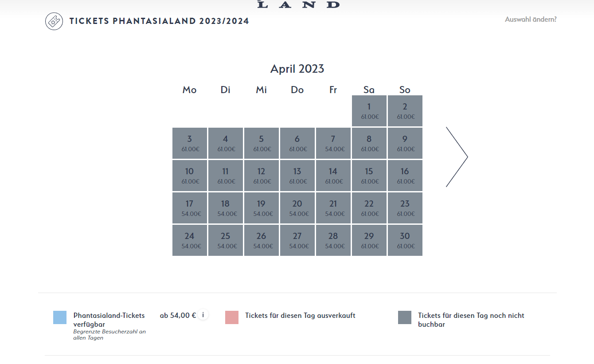Click the April 2023 month heading

(x=297, y=69)
